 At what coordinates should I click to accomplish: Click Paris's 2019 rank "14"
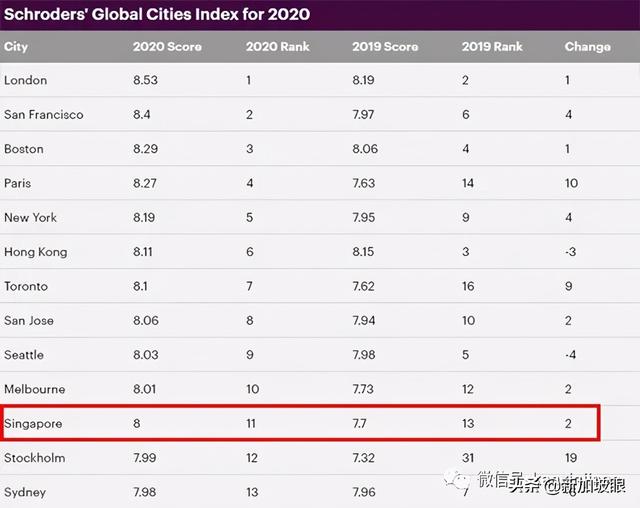468,183
